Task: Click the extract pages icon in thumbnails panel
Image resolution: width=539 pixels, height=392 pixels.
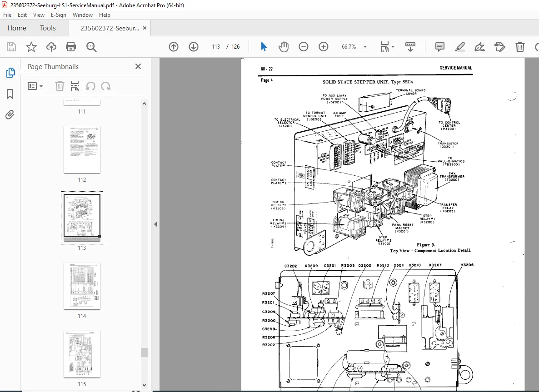Action: (75, 86)
